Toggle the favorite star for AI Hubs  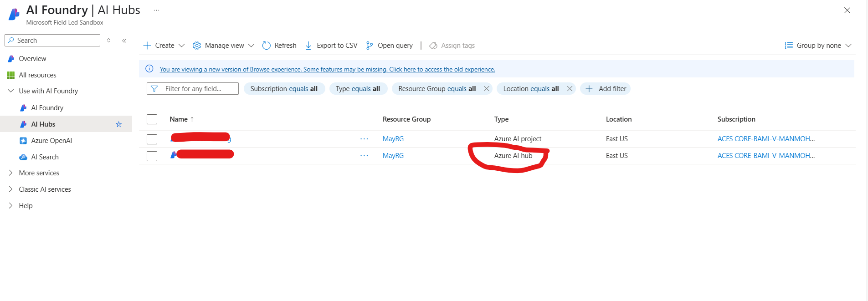coord(119,124)
